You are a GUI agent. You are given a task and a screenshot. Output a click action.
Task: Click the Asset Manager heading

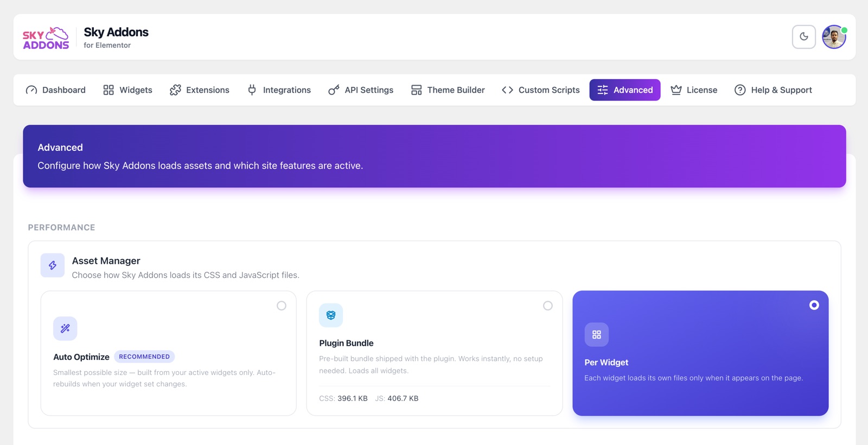point(106,261)
